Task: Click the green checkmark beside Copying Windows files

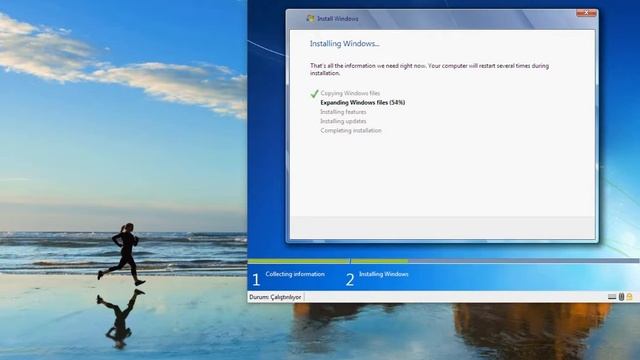Action: (x=314, y=94)
